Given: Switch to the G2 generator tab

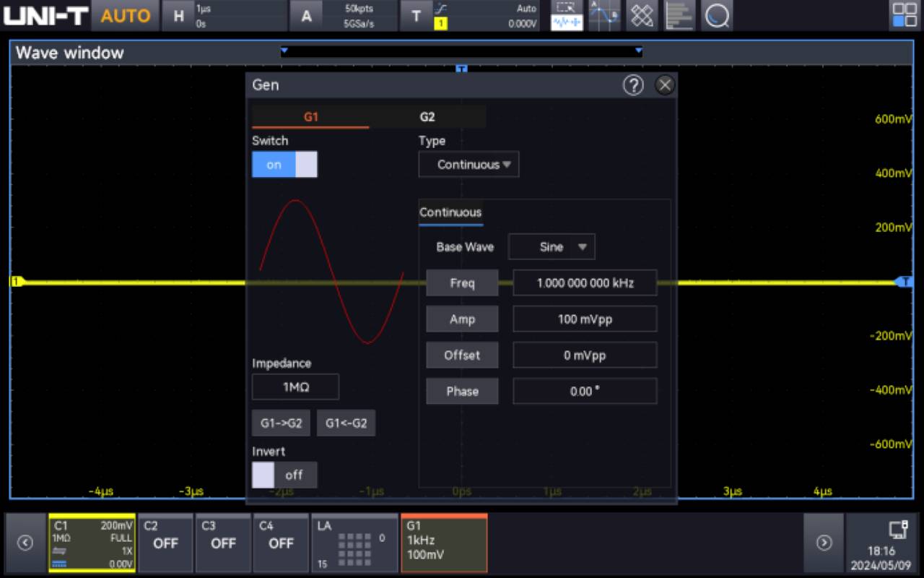Looking at the screenshot, I should click(x=425, y=116).
